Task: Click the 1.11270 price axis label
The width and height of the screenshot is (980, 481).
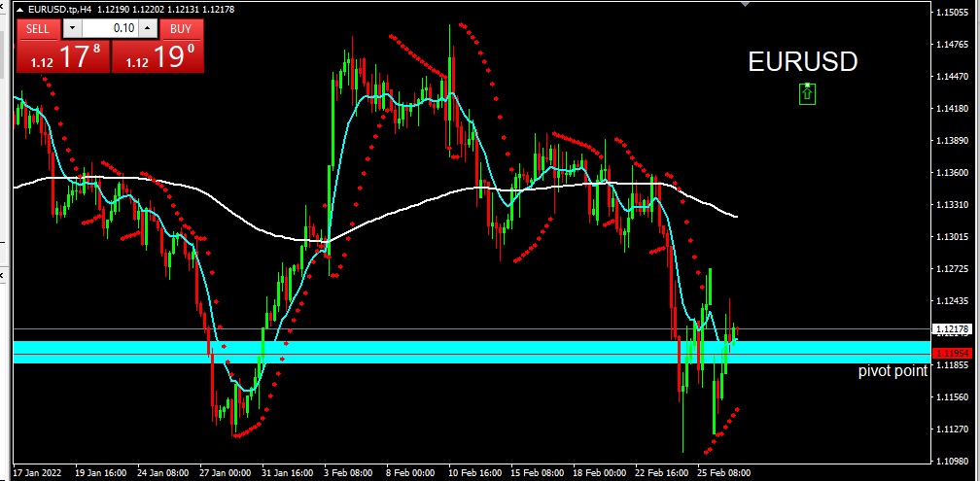Action: click(953, 429)
